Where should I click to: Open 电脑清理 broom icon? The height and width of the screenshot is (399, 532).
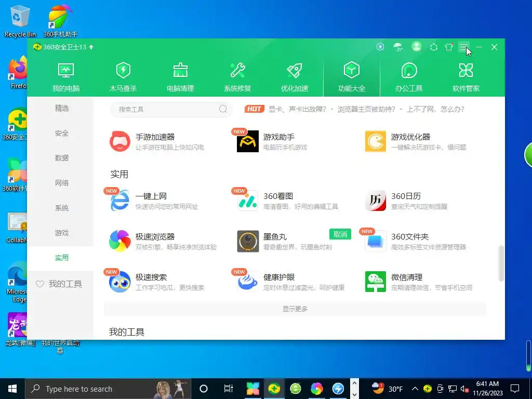[180, 70]
